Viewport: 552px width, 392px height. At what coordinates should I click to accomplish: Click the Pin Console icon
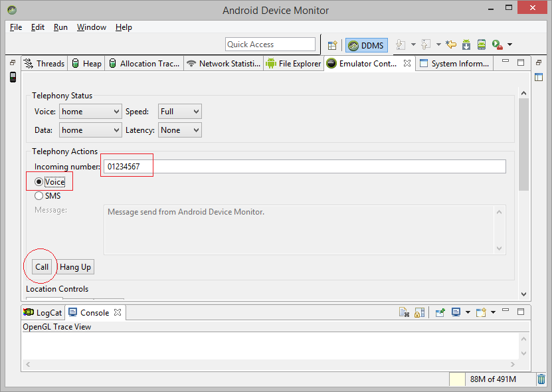pos(440,312)
